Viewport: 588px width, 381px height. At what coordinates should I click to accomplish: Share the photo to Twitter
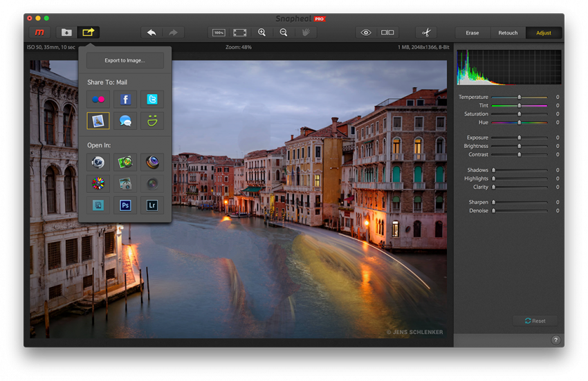point(152,100)
